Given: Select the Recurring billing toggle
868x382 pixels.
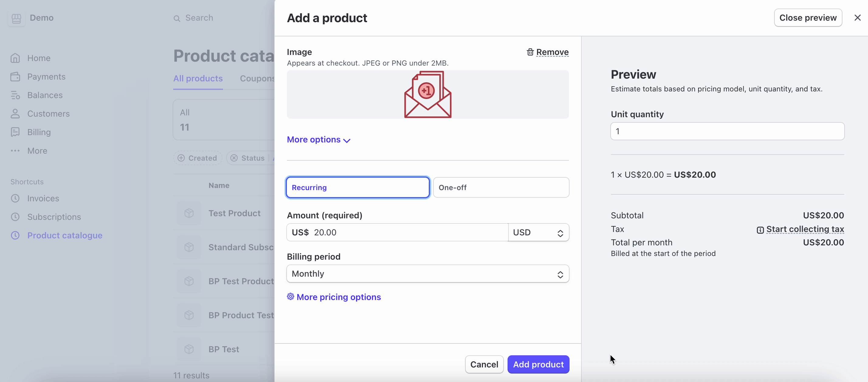Looking at the screenshot, I should pyautogui.click(x=357, y=187).
